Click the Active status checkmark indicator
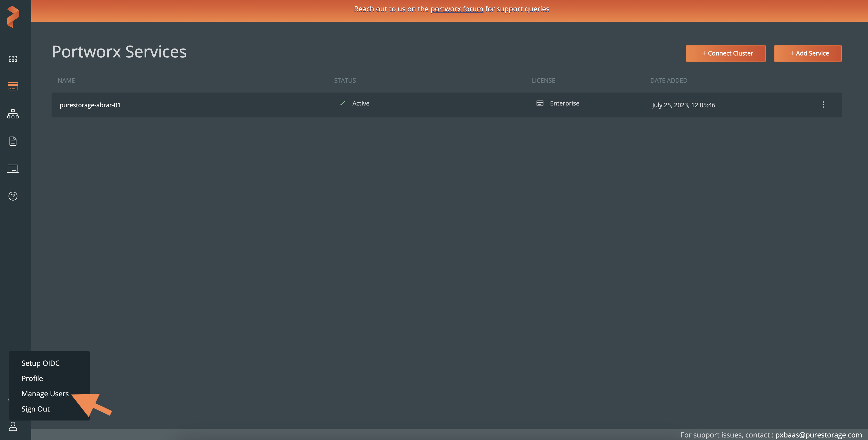Image resolution: width=868 pixels, height=440 pixels. coord(342,103)
